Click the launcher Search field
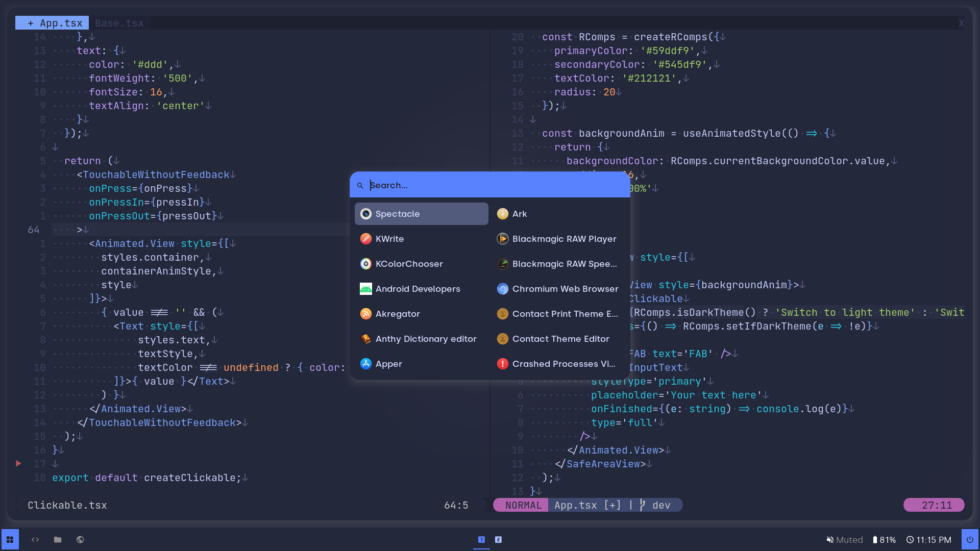The image size is (980, 551). (490, 185)
